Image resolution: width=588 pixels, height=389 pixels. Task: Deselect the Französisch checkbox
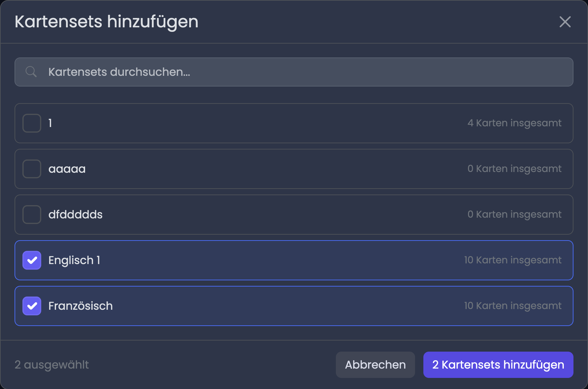(32, 306)
